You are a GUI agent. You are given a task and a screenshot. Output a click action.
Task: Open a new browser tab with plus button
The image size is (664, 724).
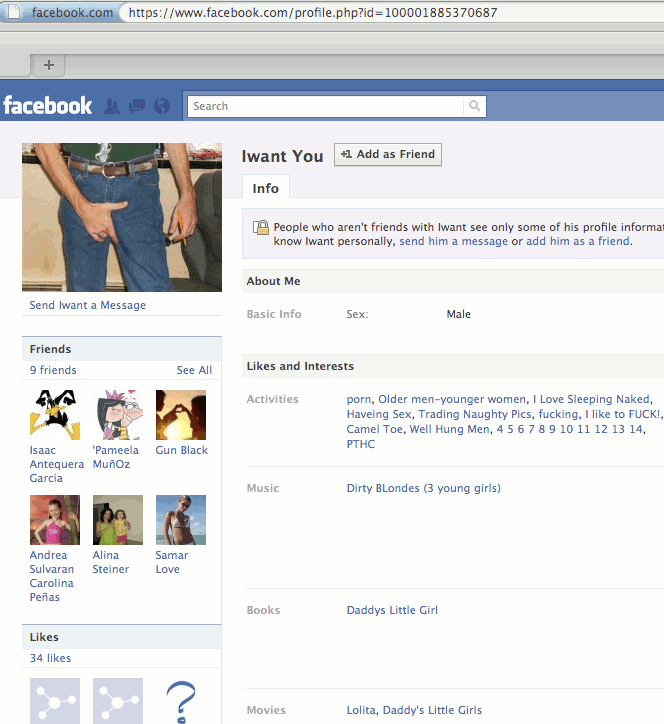pos(48,65)
